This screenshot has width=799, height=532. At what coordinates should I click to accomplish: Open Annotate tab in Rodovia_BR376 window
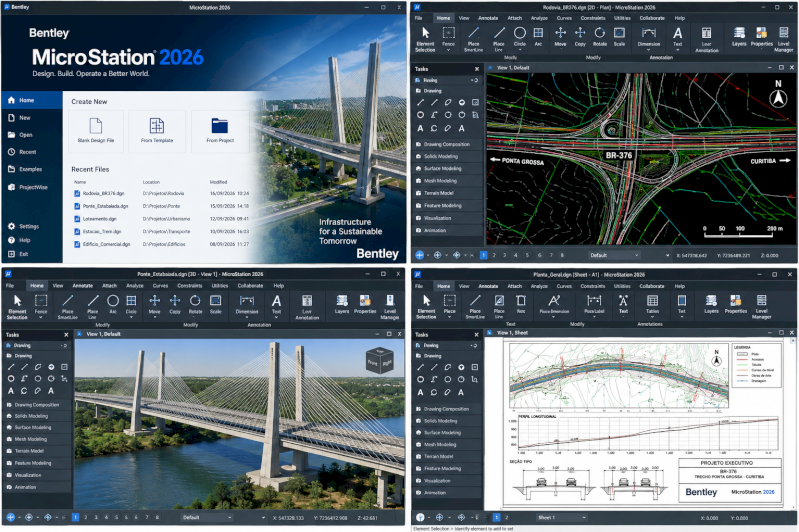[488, 18]
